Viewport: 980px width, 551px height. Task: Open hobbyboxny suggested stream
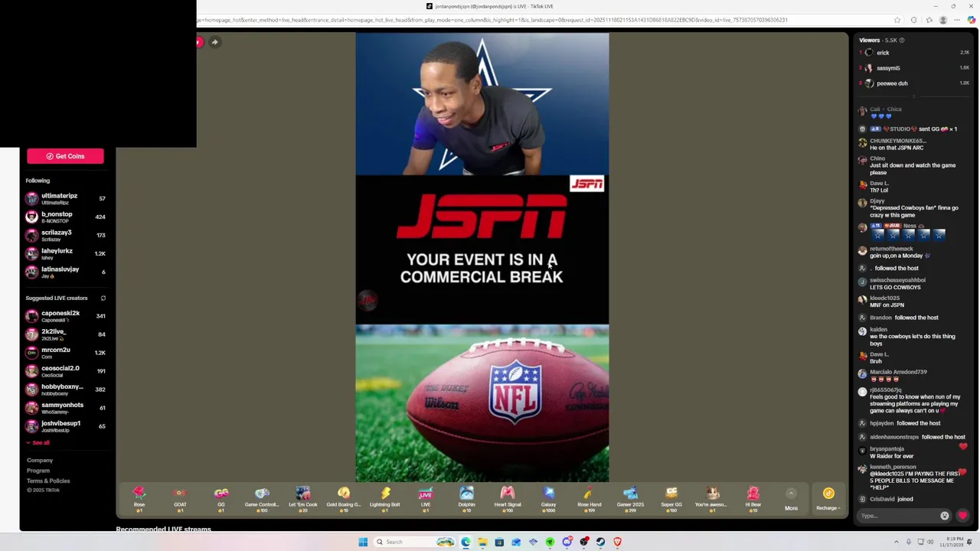click(65, 390)
